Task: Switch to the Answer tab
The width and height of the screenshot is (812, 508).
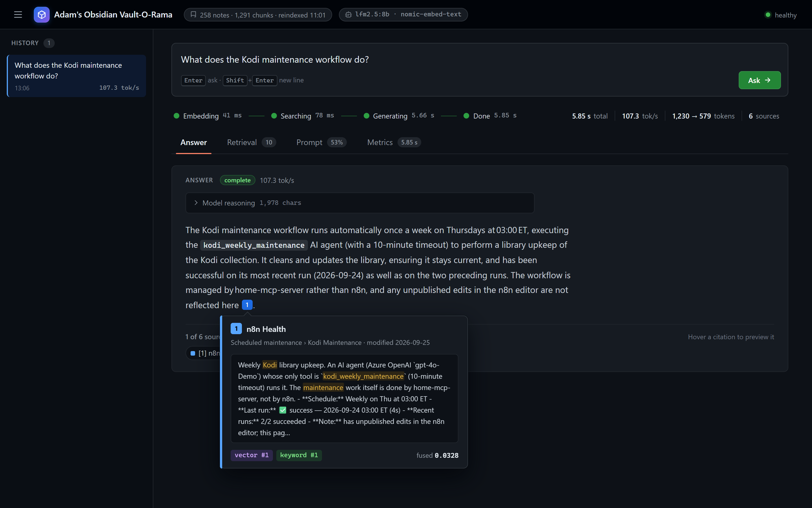Action: pyautogui.click(x=194, y=143)
